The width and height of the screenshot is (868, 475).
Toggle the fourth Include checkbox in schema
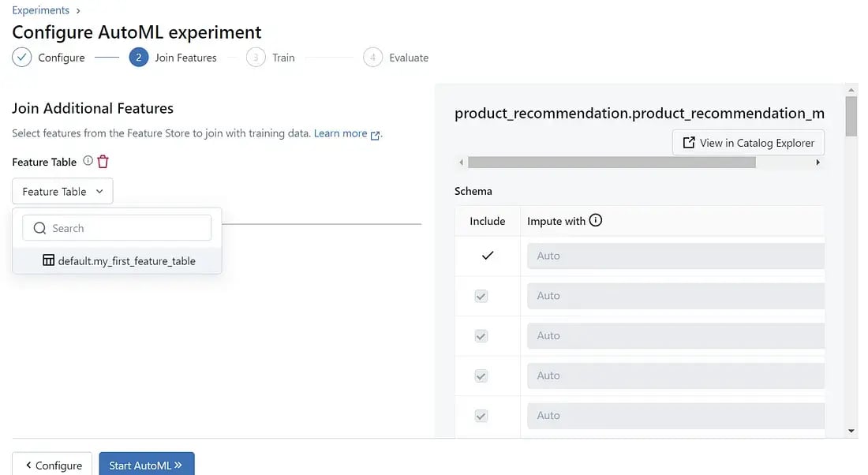pos(481,376)
